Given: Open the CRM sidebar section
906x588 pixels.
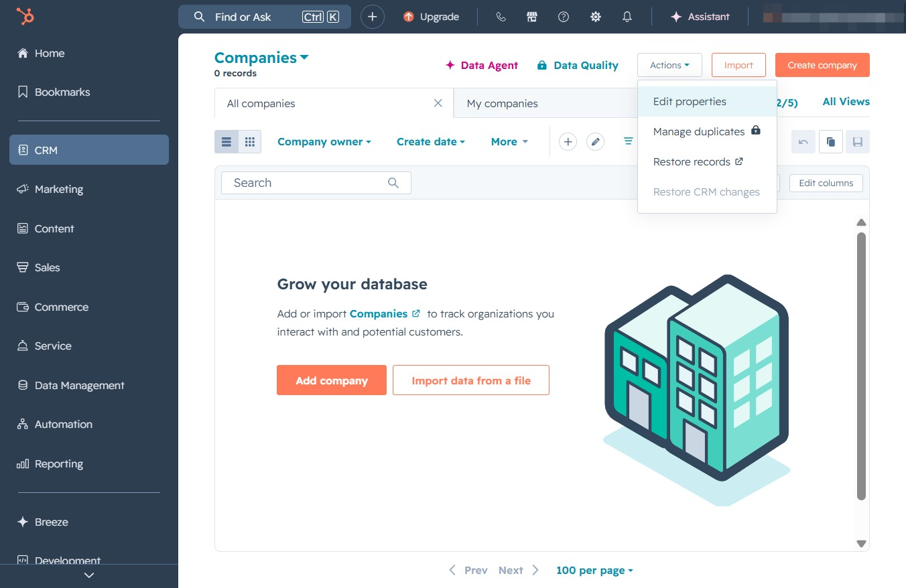Looking at the screenshot, I should pos(88,150).
